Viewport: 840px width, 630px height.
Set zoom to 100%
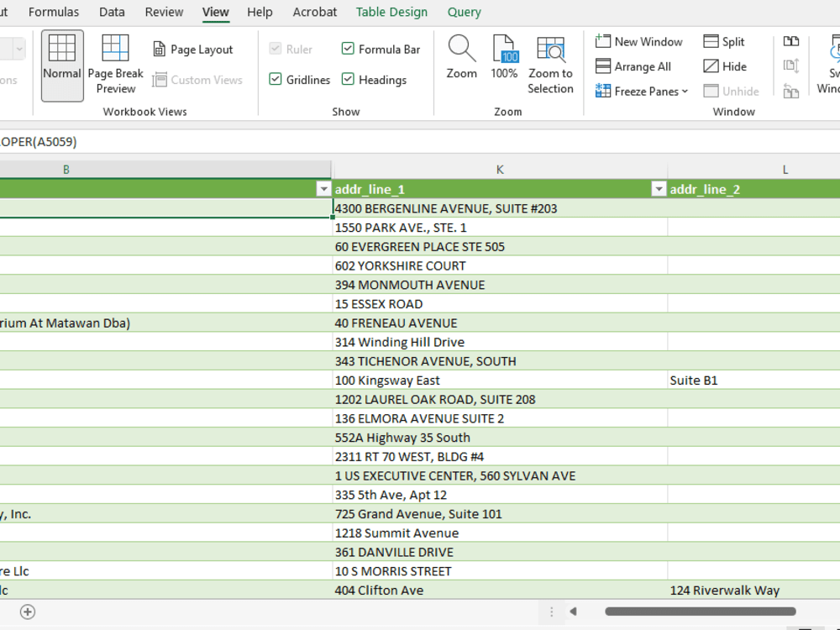504,58
